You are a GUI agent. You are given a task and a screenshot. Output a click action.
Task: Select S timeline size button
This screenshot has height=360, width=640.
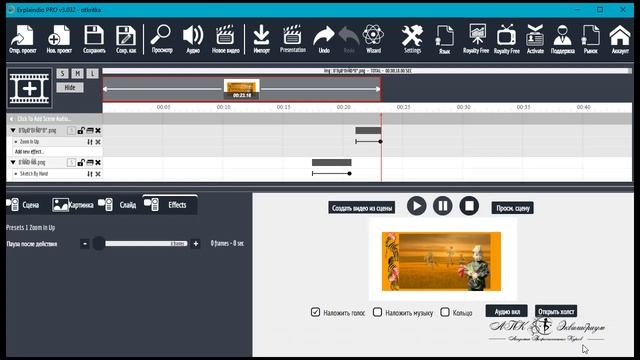(x=62, y=73)
